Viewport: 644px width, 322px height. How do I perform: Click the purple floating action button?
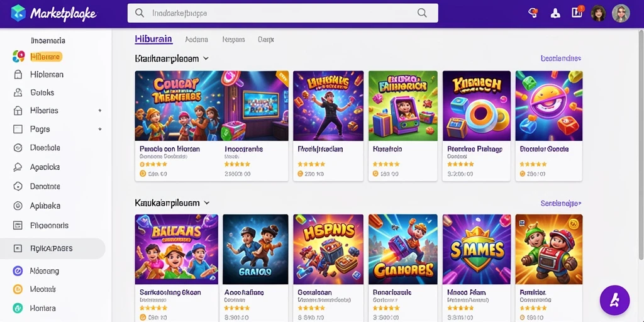tap(614, 300)
